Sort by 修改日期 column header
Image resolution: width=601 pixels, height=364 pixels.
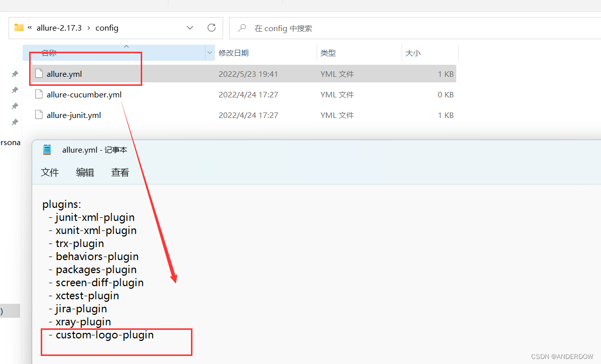coord(234,53)
